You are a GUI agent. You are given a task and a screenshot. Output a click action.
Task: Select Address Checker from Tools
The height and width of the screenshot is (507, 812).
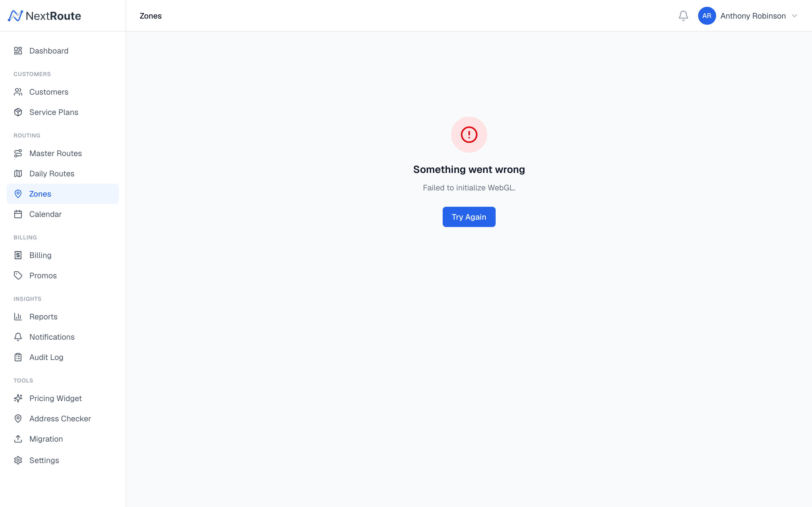[x=60, y=419]
